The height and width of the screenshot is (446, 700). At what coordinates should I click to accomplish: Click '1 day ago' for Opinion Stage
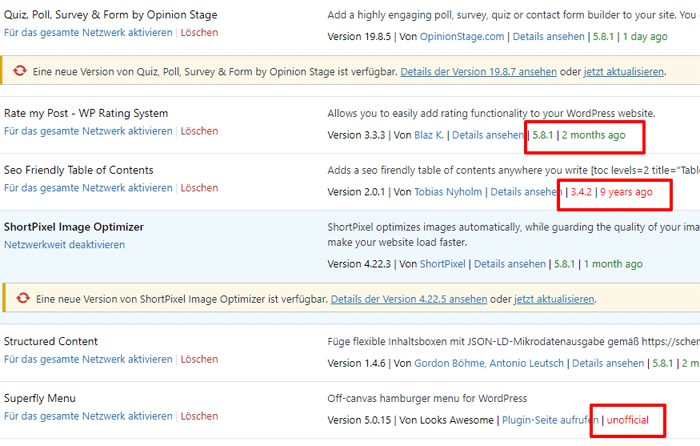coord(645,37)
